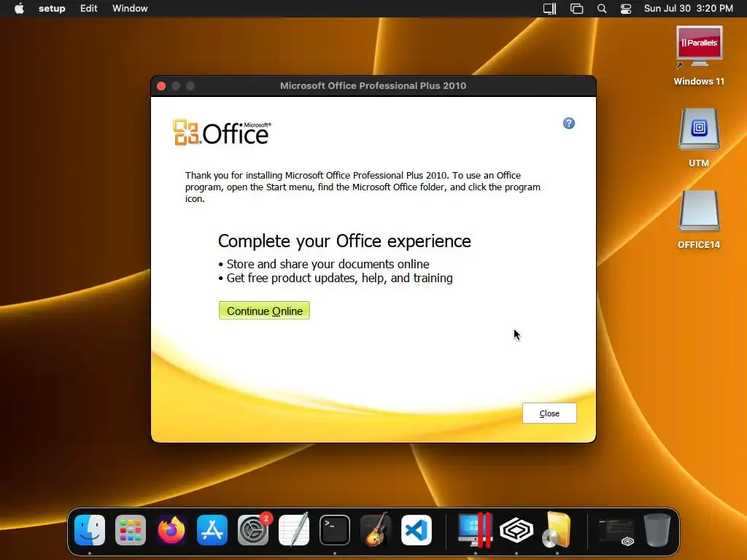The image size is (747, 560).
Task: Click the minimized window thumbnail in Dock
Action: click(x=616, y=531)
